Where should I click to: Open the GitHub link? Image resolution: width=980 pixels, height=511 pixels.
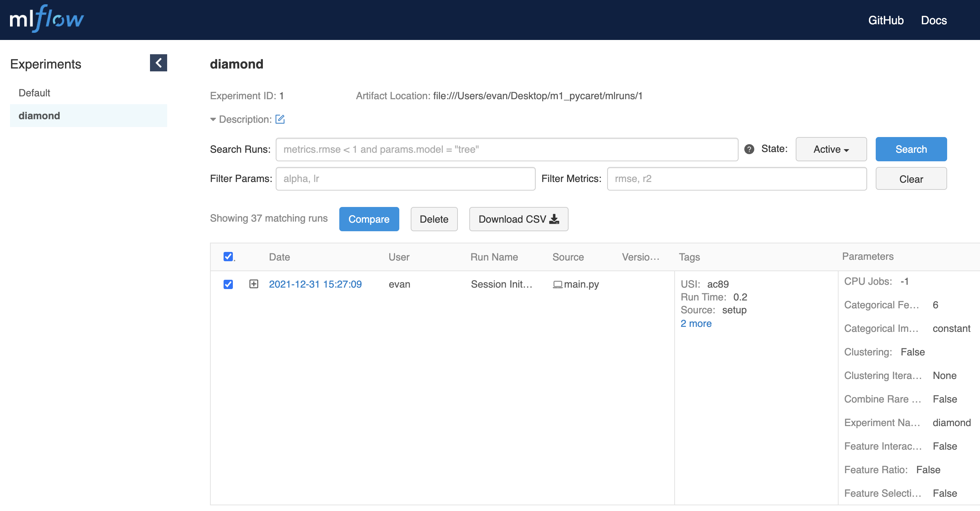click(x=886, y=20)
